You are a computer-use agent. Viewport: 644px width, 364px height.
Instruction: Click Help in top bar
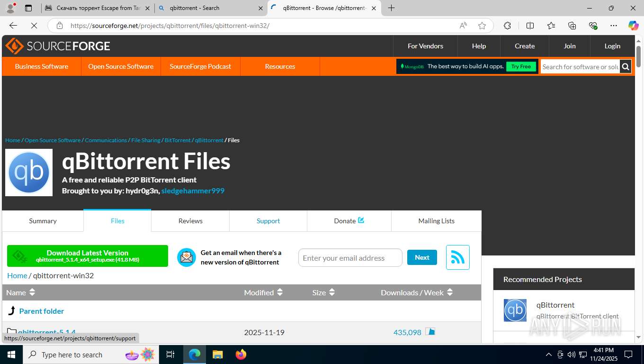click(479, 46)
